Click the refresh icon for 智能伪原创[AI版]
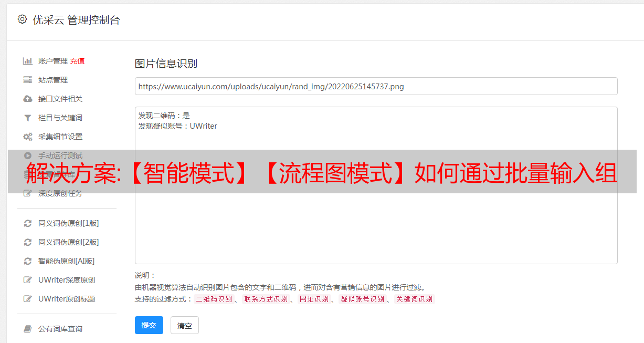 (x=28, y=261)
